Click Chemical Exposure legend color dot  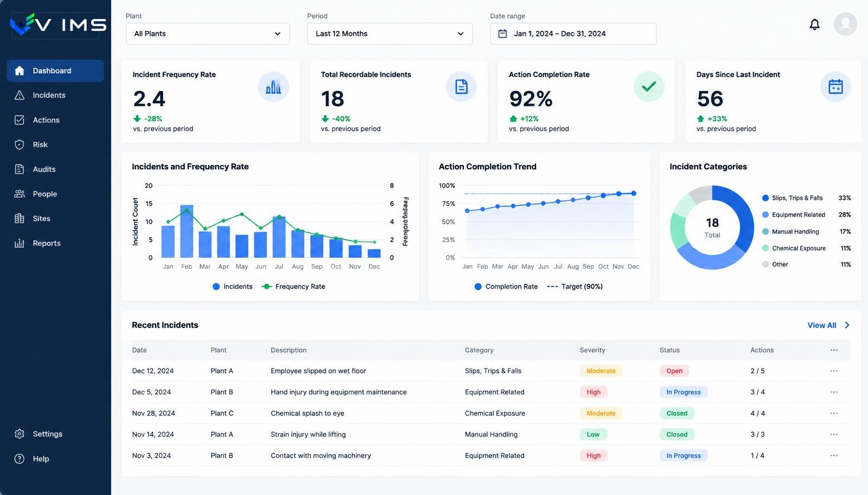tap(765, 248)
